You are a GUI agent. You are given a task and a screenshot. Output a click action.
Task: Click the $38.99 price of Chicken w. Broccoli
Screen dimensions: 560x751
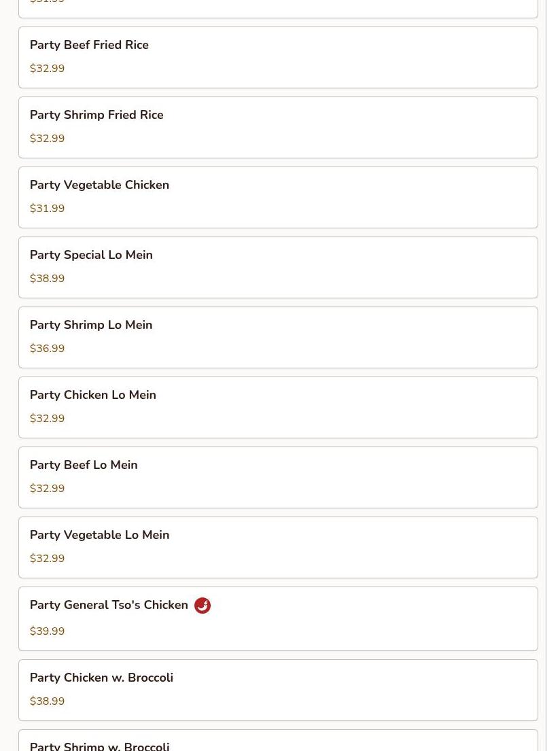click(47, 701)
